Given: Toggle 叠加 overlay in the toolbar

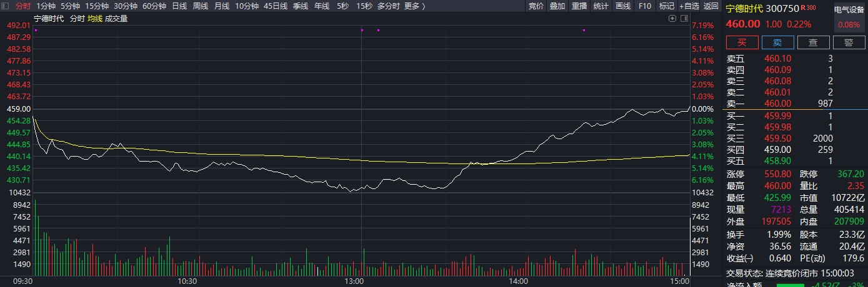Looking at the screenshot, I should click(557, 6).
